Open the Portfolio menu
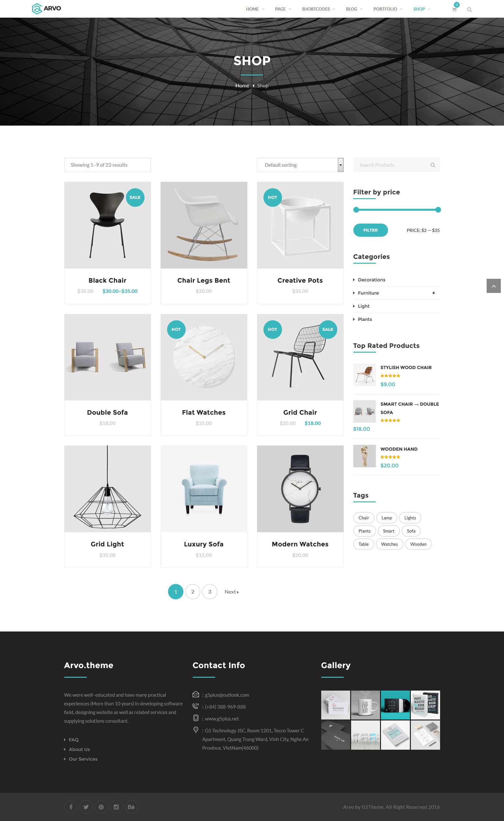The width and height of the screenshot is (504, 821). click(388, 9)
